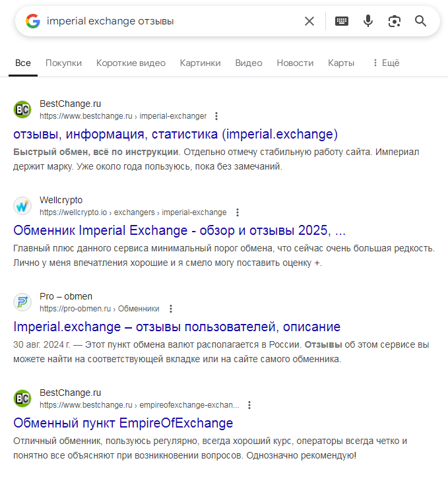Click the Google logo icon
The height and width of the screenshot is (477, 448).
coord(33,21)
